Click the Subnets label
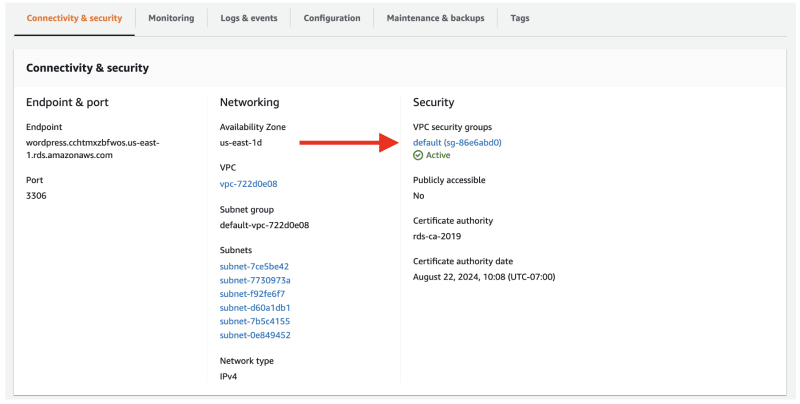 click(x=236, y=250)
